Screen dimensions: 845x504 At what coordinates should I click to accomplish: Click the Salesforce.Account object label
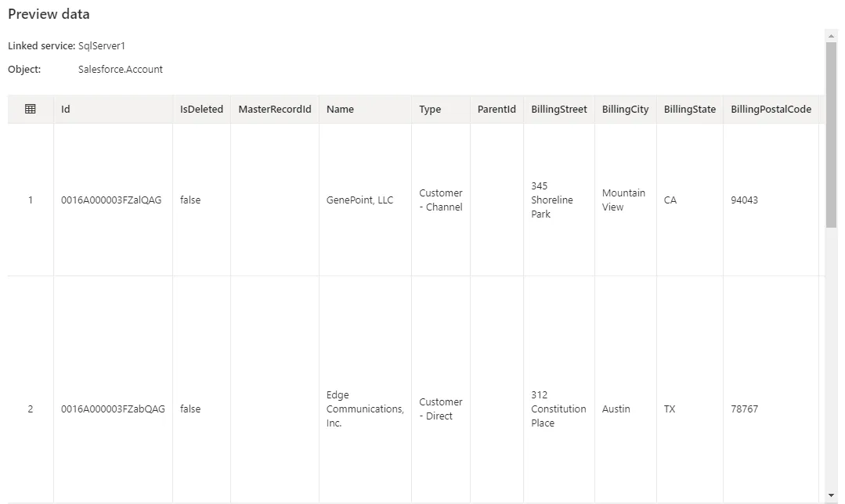(x=119, y=69)
